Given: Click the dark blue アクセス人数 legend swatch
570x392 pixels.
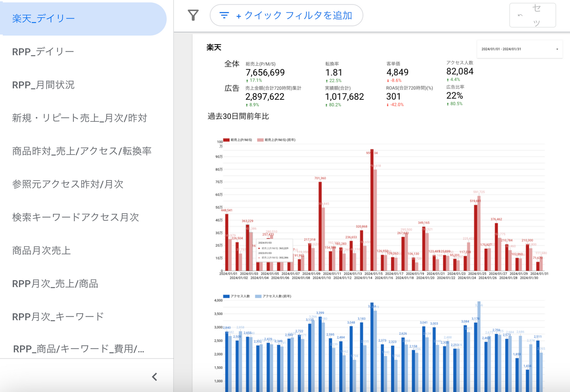Looking at the screenshot, I should pyautogui.click(x=226, y=296).
